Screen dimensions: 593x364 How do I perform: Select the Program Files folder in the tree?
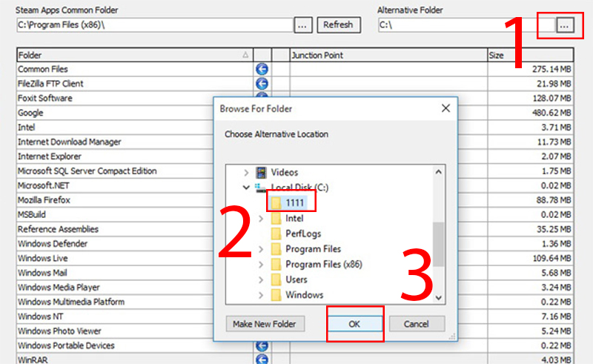coord(306,249)
